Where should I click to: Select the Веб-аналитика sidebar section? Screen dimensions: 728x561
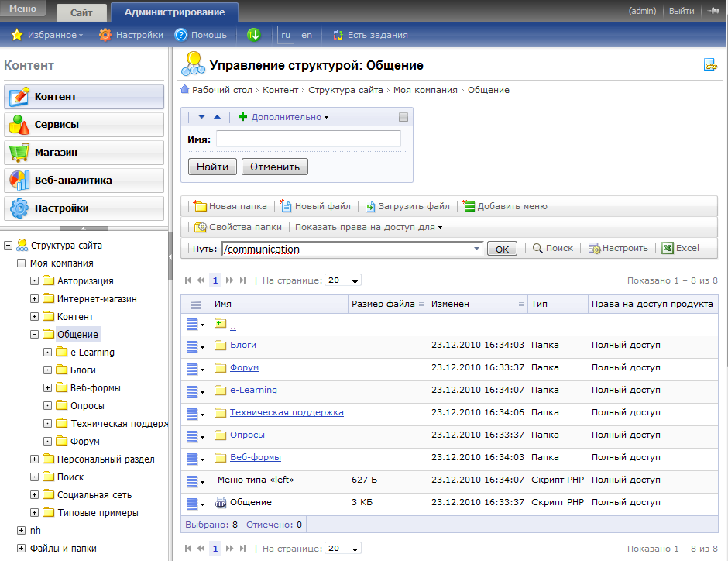[84, 181]
